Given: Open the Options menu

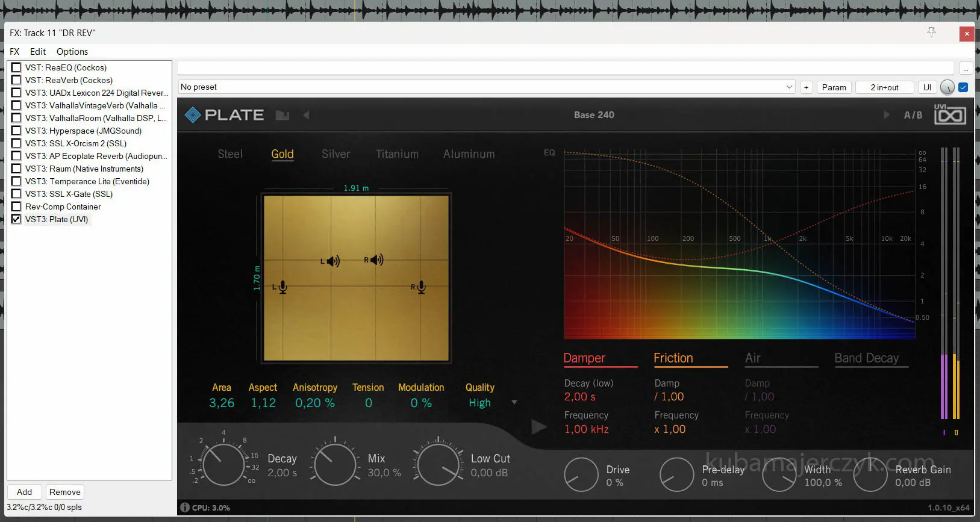Looking at the screenshot, I should 72,52.
